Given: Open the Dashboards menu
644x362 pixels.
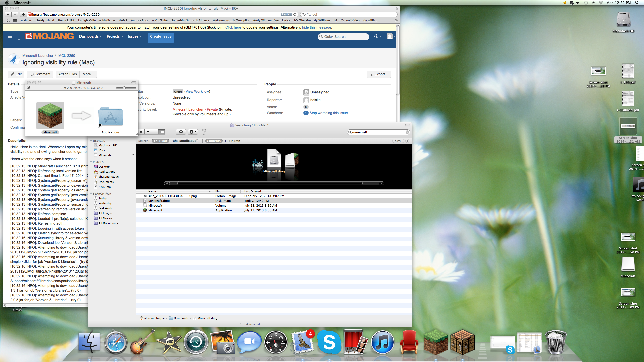Looking at the screenshot, I should (x=91, y=37).
